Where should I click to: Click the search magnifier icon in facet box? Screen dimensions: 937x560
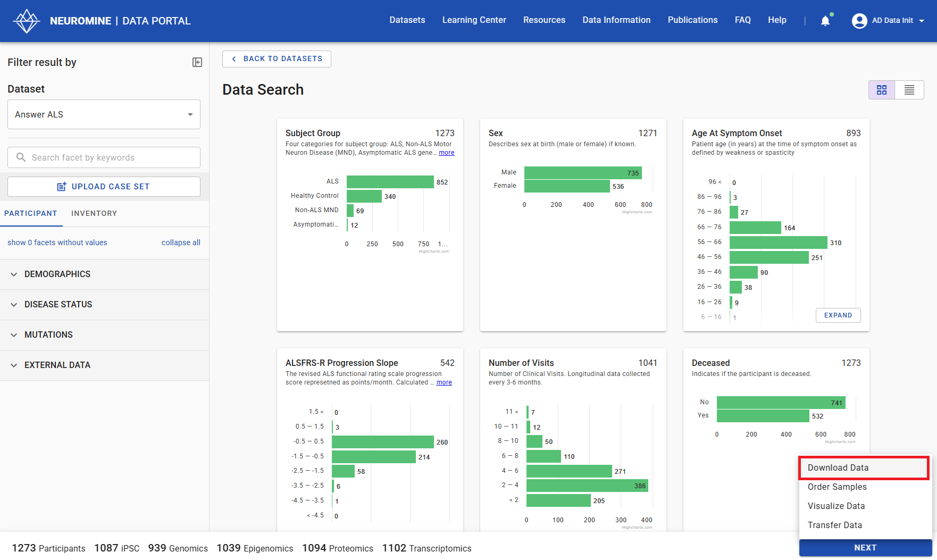pos(21,157)
